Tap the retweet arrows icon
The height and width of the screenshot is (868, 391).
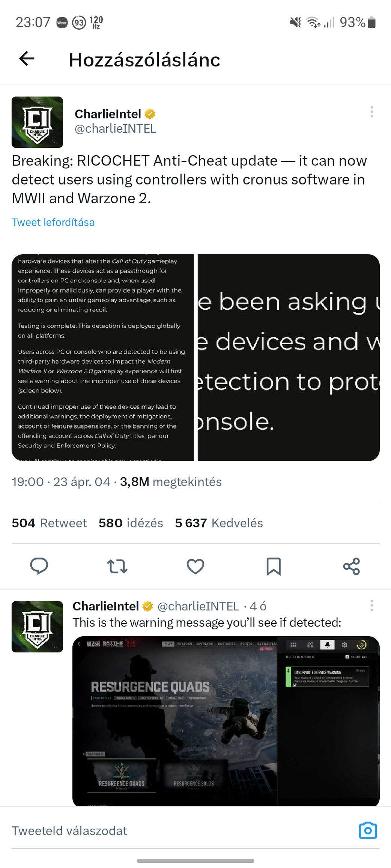click(x=117, y=566)
